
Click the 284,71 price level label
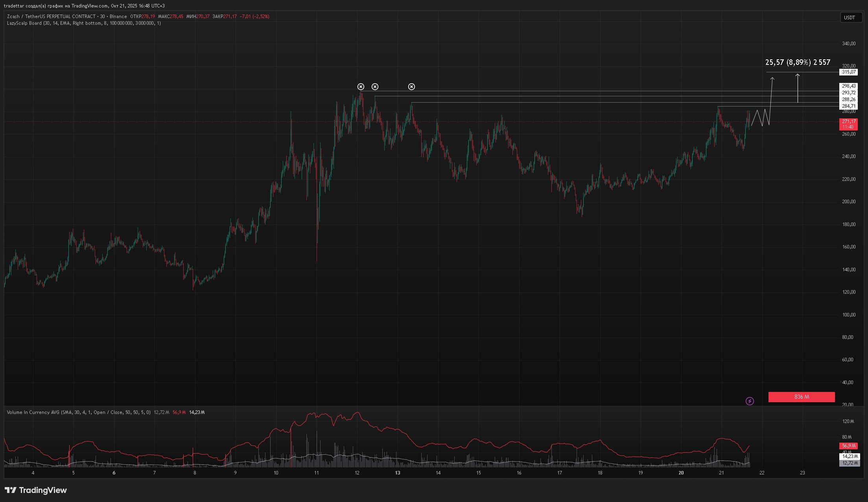pos(849,106)
